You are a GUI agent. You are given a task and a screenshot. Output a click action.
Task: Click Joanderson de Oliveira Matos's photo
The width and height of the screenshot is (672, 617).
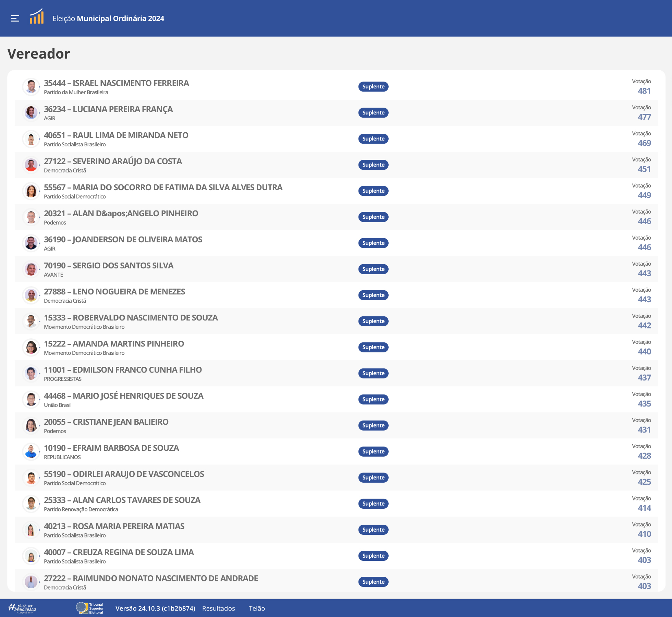click(31, 243)
